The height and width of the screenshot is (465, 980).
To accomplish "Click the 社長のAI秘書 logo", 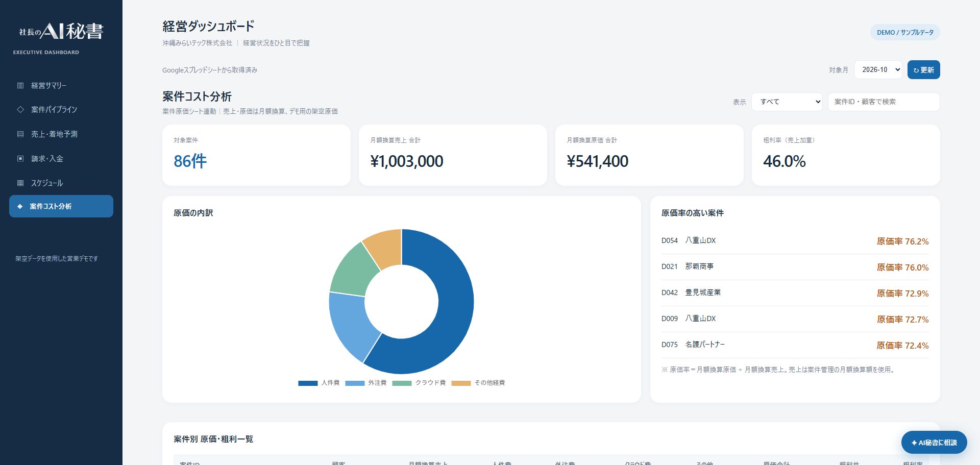I will (61, 31).
